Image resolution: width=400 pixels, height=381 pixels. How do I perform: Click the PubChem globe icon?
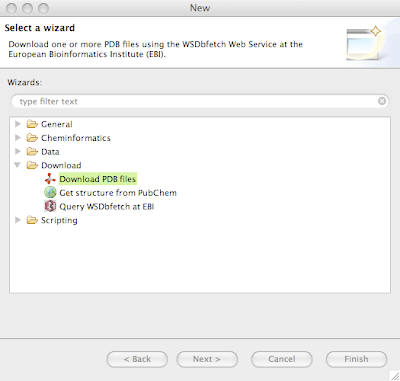tap(50, 192)
